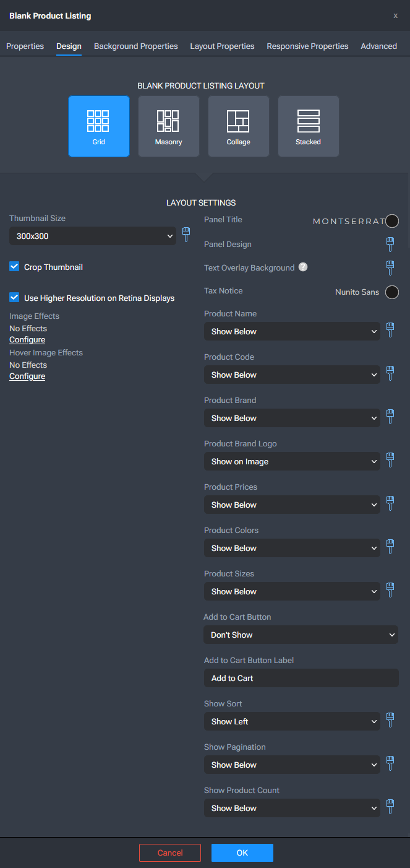Open the Text Overlay Background help icon
The height and width of the screenshot is (868, 410).
pyautogui.click(x=303, y=267)
